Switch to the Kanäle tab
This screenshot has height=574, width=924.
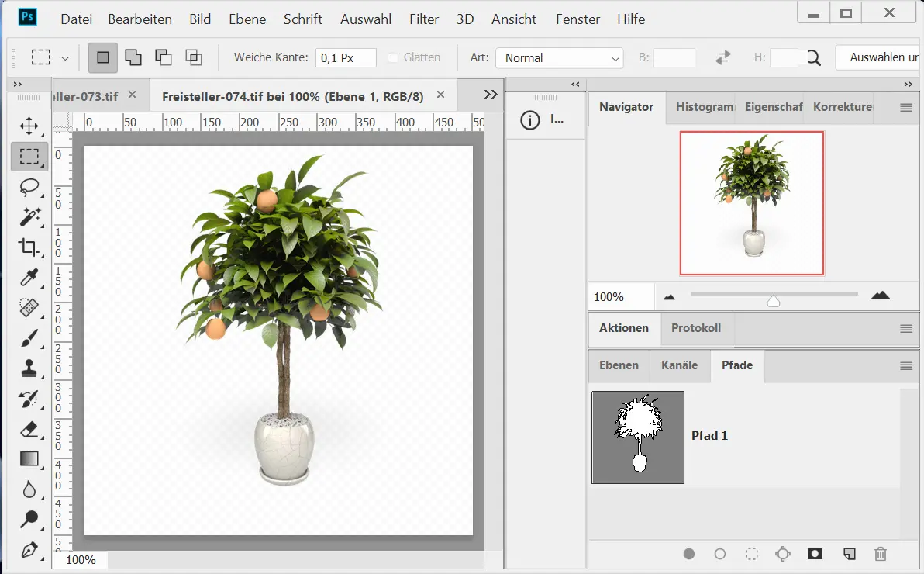(679, 365)
